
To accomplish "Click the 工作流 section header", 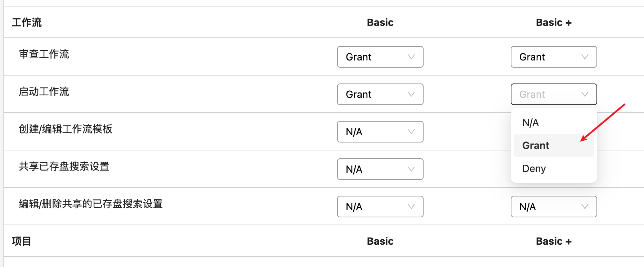I will pos(27,22).
